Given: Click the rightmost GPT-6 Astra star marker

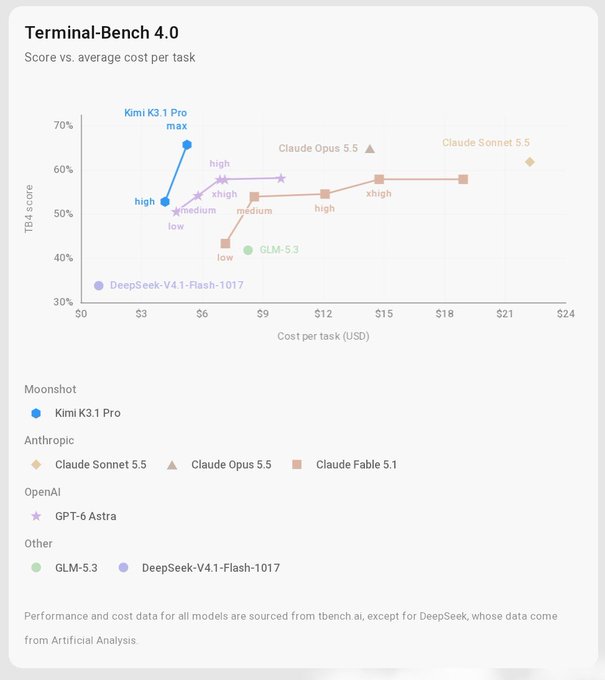Looking at the screenshot, I should [281, 178].
